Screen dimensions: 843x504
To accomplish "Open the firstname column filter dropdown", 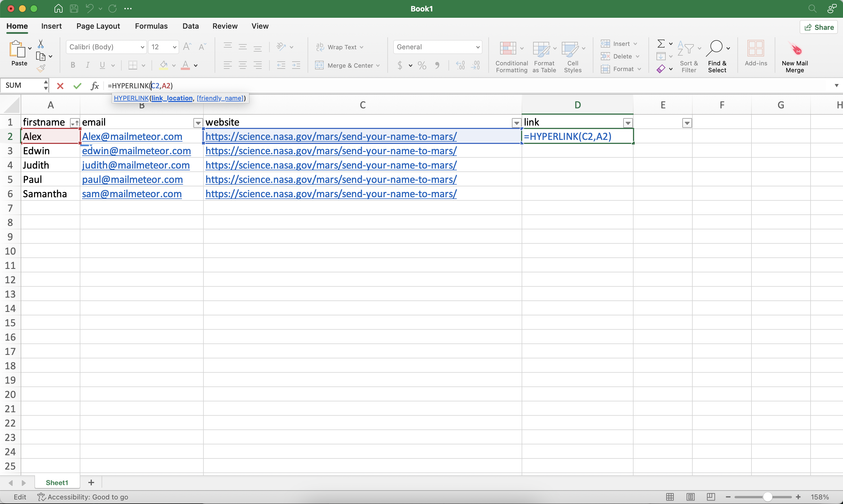I will 74,123.
